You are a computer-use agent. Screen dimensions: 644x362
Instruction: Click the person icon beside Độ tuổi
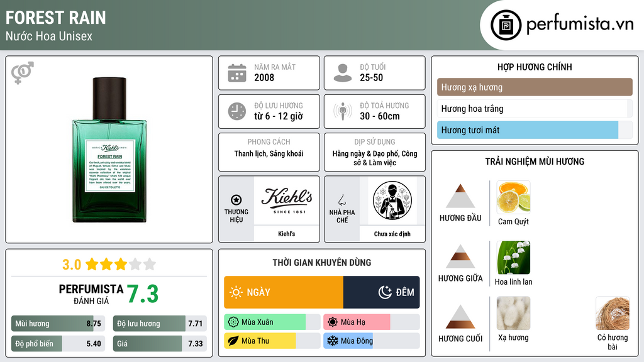[343, 73]
